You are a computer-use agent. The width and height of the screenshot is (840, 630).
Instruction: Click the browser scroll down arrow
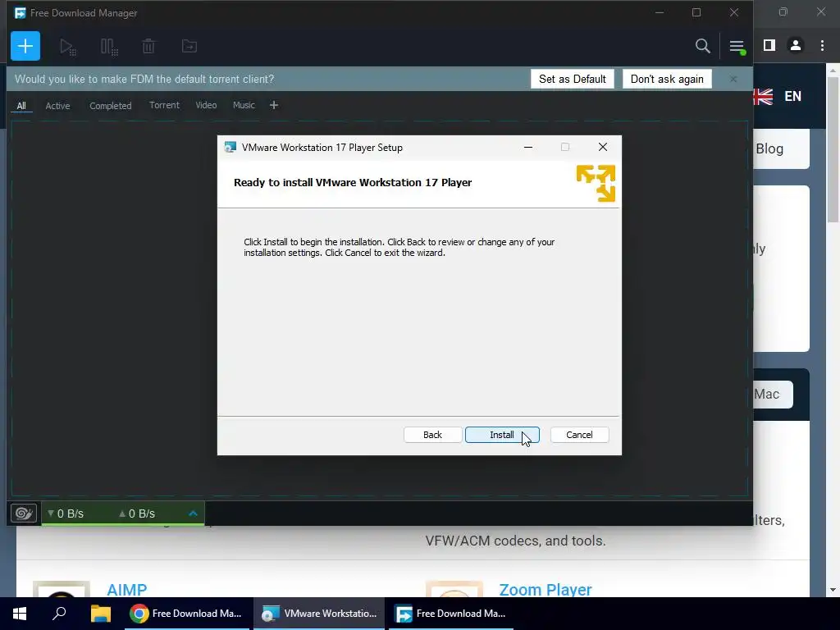click(x=833, y=590)
